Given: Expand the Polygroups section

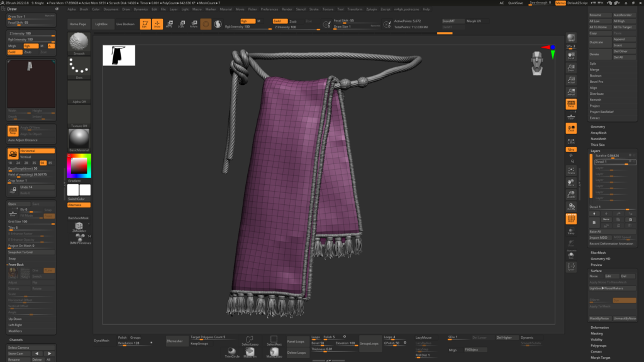Looking at the screenshot, I should [x=598, y=346].
